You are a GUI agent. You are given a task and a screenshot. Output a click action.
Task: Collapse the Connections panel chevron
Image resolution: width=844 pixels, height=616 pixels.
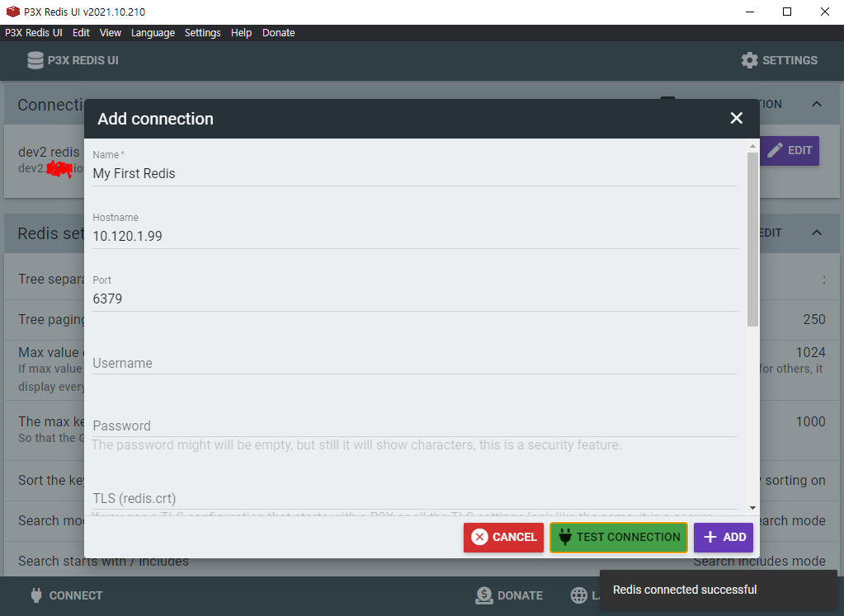(817, 104)
